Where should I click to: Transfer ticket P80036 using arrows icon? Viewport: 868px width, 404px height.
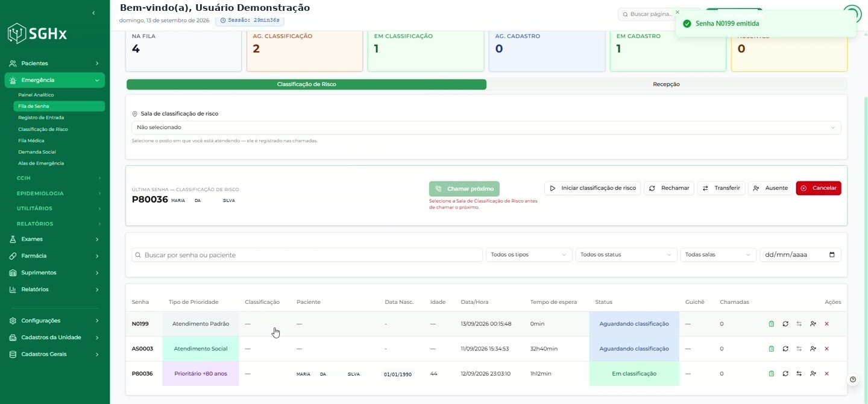coord(799,374)
